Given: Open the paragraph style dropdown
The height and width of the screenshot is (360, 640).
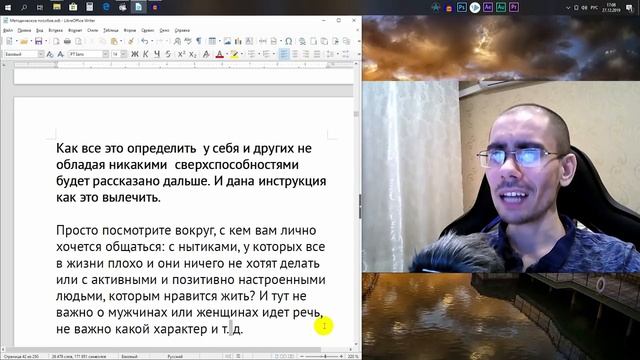Looking at the screenshot, I should point(41,54).
